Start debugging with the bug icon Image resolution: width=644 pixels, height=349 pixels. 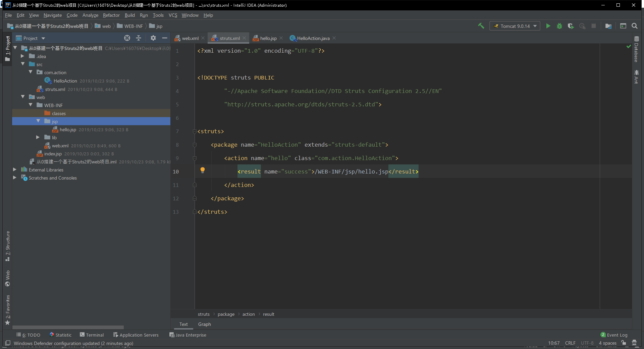(559, 26)
